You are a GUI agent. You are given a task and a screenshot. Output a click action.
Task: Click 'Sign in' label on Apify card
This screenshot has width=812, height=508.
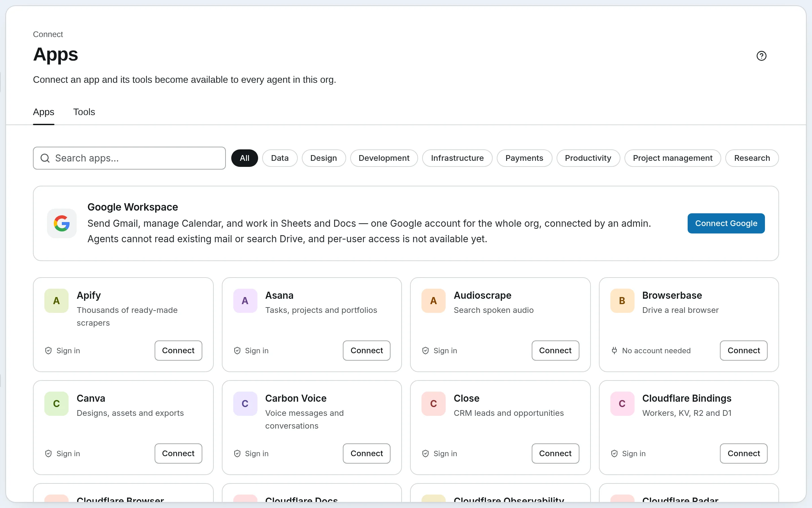68,351
